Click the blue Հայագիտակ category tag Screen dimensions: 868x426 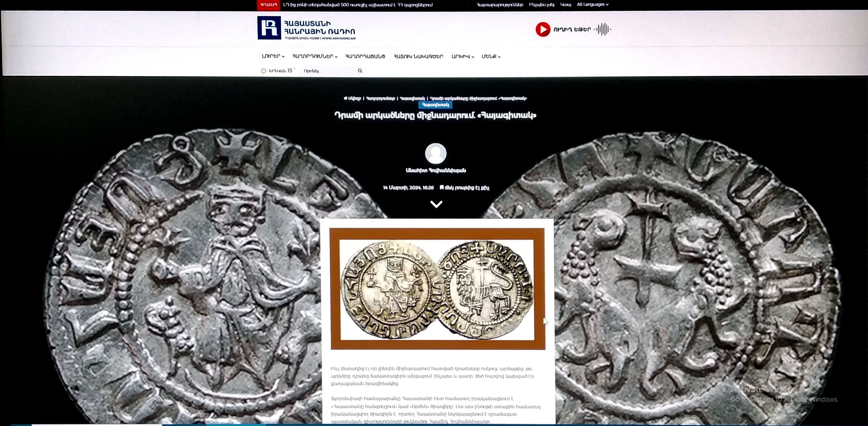[x=435, y=105]
